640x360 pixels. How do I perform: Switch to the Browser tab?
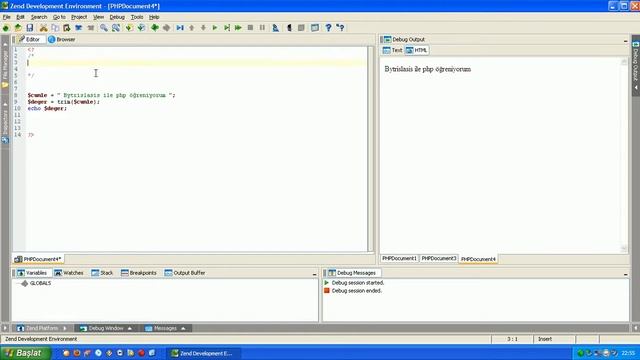coord(62,40)
